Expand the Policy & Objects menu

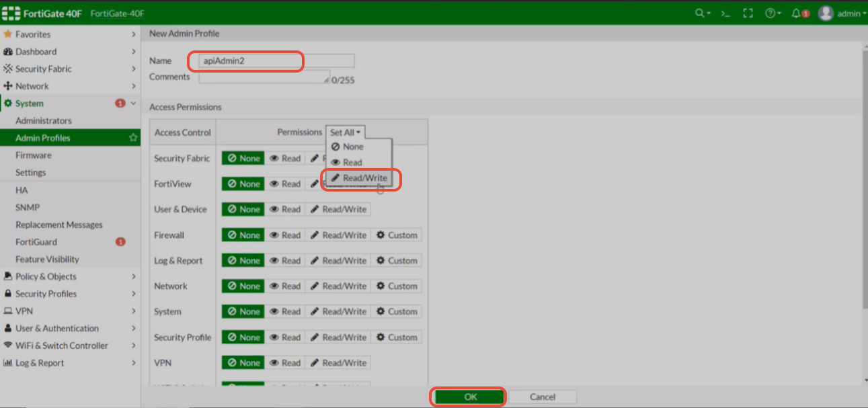coord(70,276)
